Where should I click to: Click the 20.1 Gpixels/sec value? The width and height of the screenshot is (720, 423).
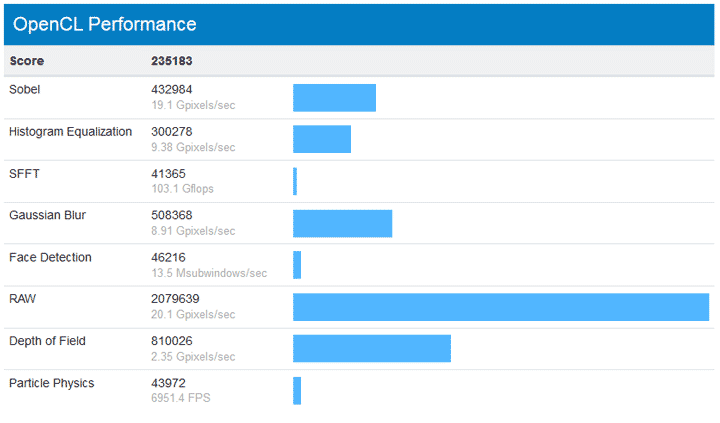(x=193, y=315)
